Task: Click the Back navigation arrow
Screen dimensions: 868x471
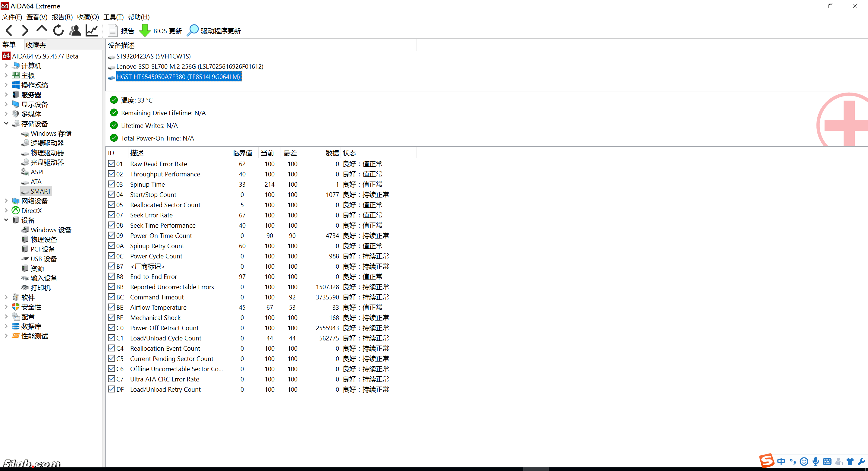Action: tap(9, 31)
